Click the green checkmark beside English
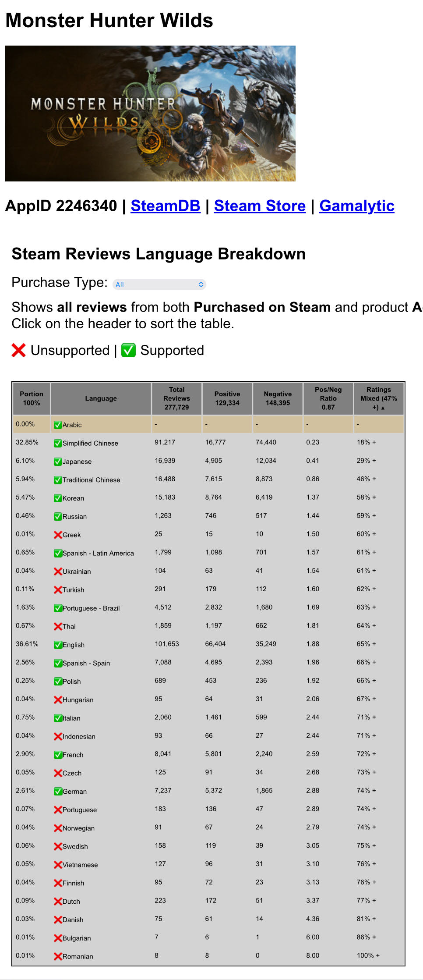Viewport: 423px width, 980px height. (58, 645)
